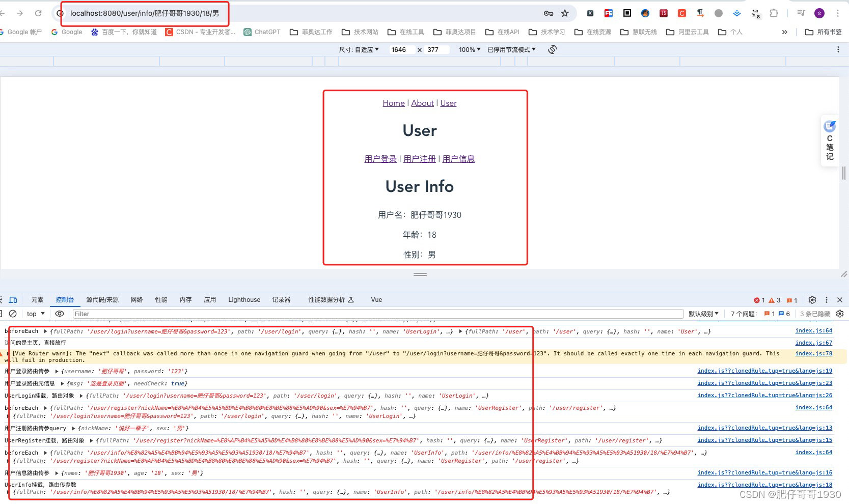Switch to the 源代码/来源 tab
This screenshot has width=849, height=504.
pos(102,300)
